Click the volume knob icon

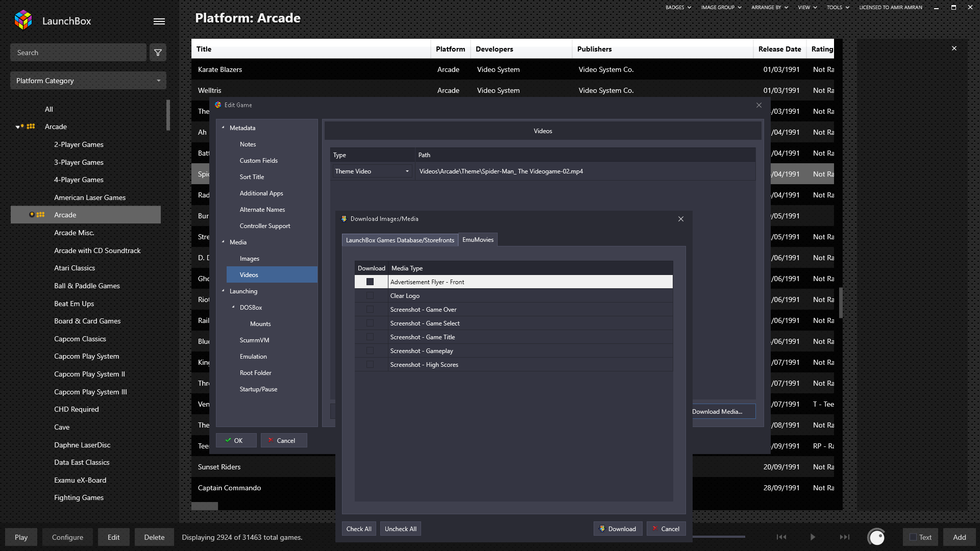point(876,537)
